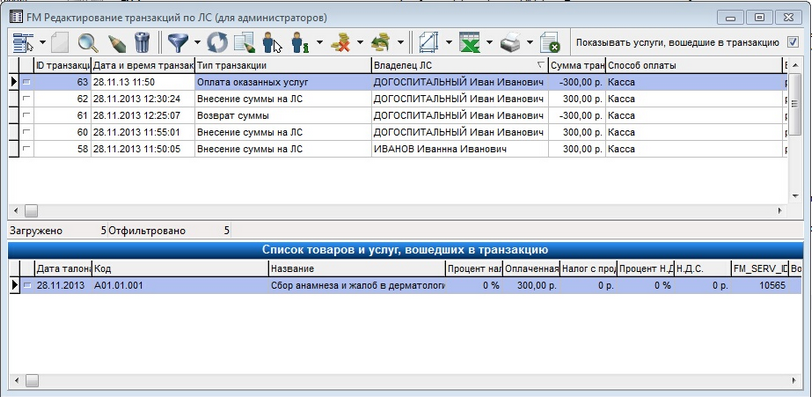Screen dimensions: 812x397
Task: Open dropdown beside the Excel export icon
Action: [x=489, y=42]
